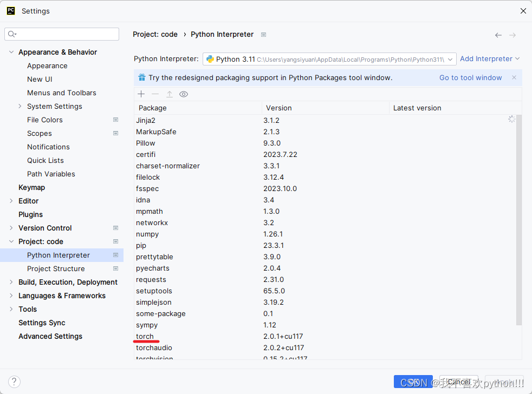Open the help question mark icon
532x394 pixels.
click(x=14, y=382)
